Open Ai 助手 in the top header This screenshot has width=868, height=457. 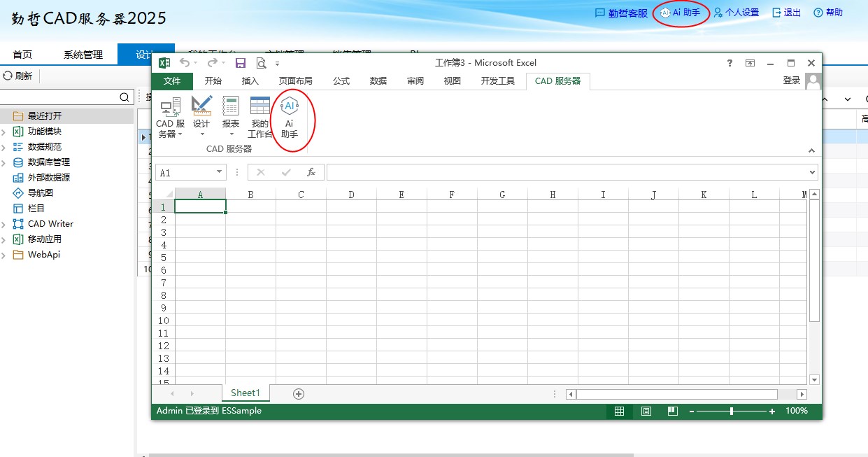[x=681, y=13]
